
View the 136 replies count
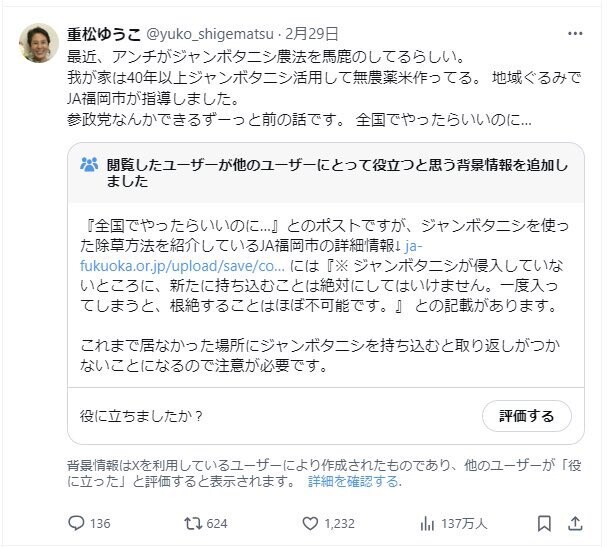[x=100, y=523]
